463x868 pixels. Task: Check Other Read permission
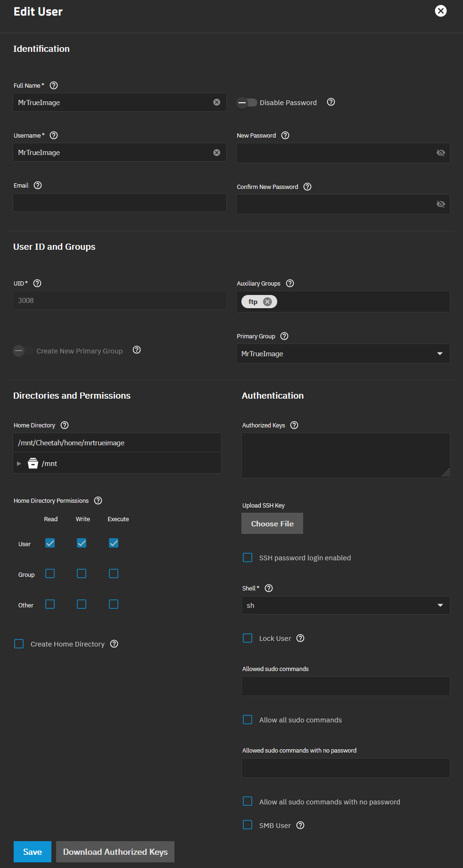[x=50, y=604]
